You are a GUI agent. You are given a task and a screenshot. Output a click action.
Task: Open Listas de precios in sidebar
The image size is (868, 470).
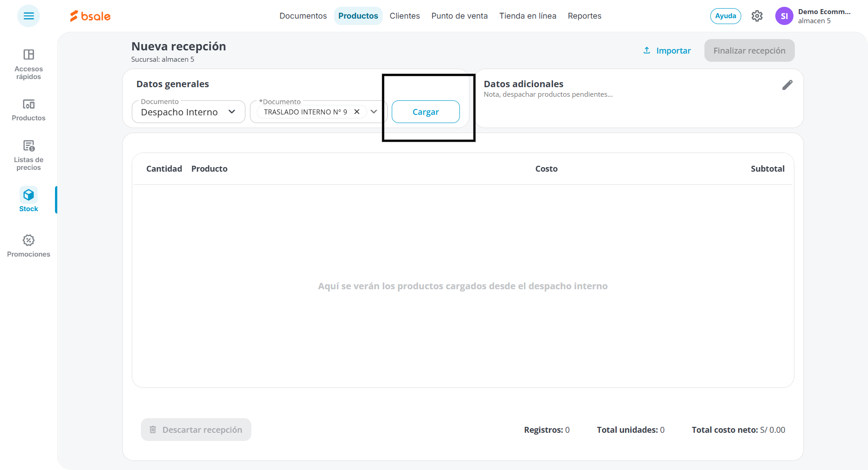(x=29, y=155)
